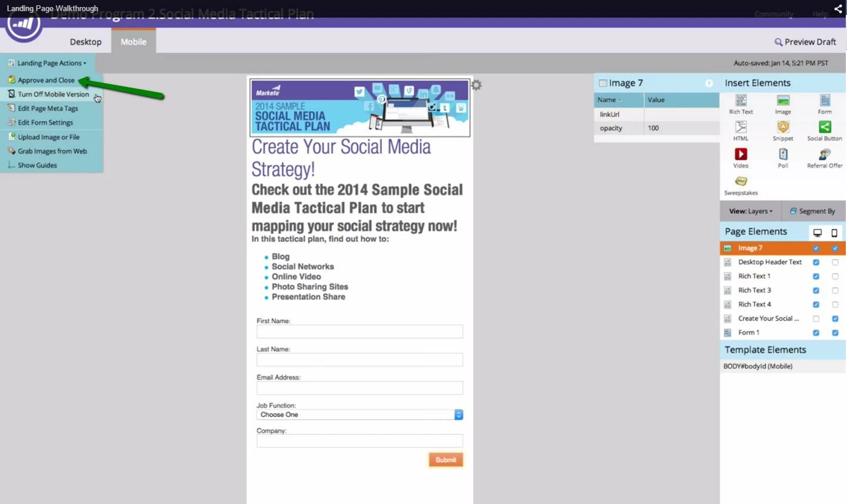
Task: Click the desktop monitor icon in Page Elements header
Action: click(x=817, y=233)
